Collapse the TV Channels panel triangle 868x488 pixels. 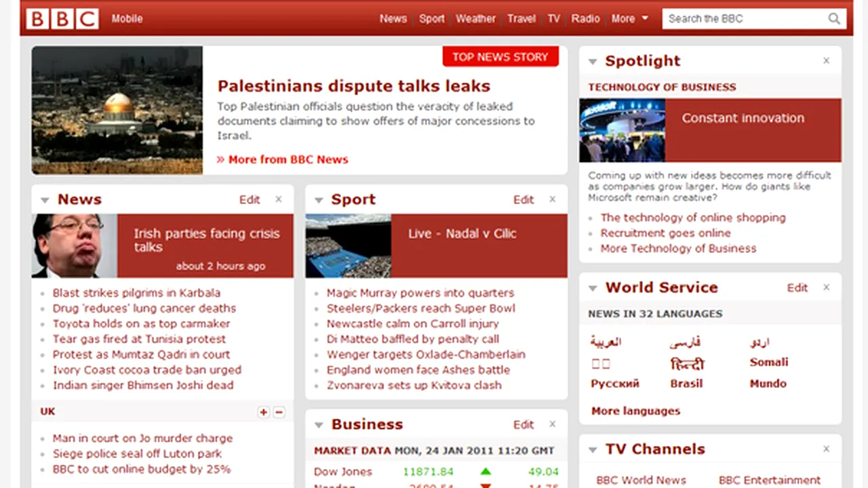[x=593, y=449]
